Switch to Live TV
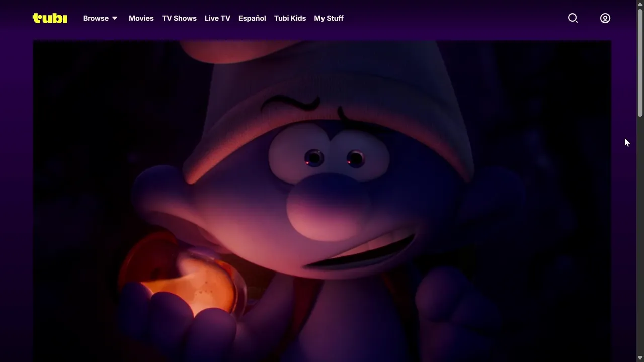The image size is (644, 362). (x=217, y=18)
